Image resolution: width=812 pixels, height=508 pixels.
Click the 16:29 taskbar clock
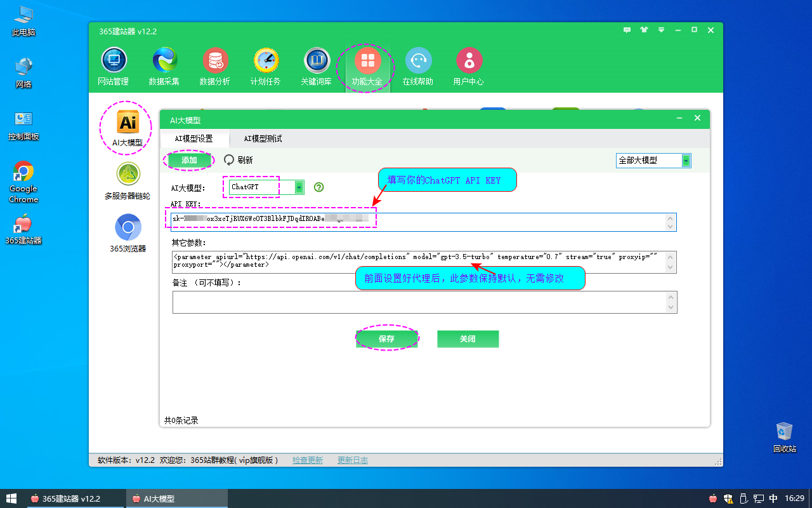(x=795, y=498)
